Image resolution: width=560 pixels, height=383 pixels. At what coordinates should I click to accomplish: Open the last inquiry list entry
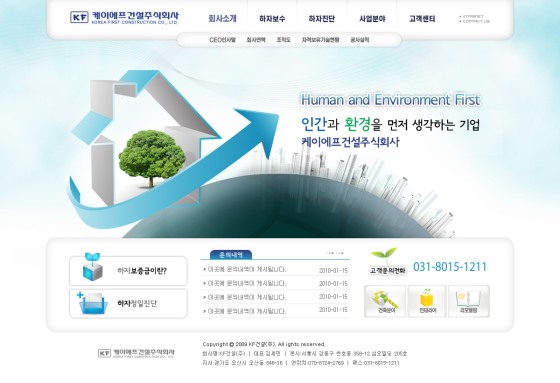click(275, 310)
